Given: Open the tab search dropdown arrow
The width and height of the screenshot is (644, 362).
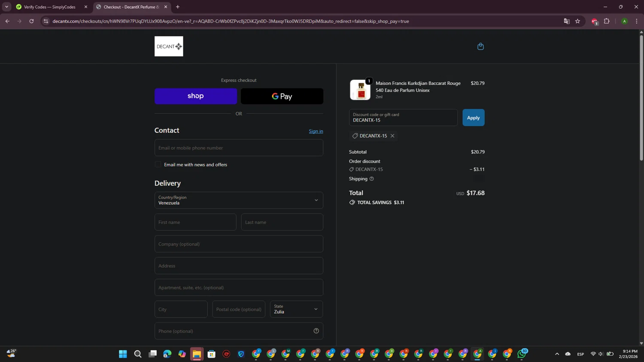Looking at the screenshot, I should tap(6, 7).
